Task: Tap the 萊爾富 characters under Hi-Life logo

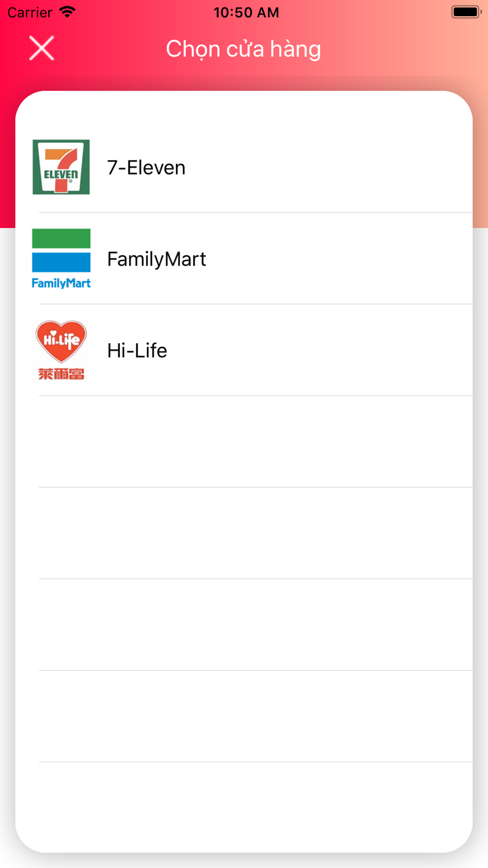Action: pyautogui.click(x=61, y=374)
